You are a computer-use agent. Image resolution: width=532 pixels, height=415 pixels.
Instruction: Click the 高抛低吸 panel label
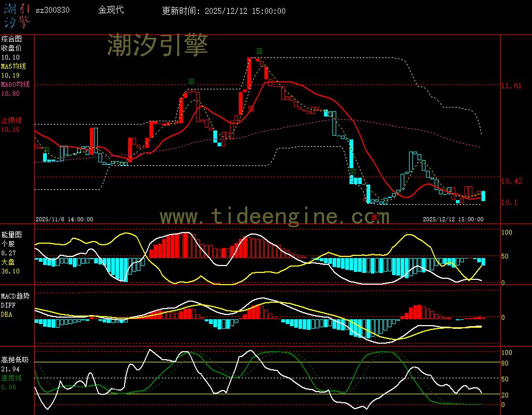[x=14, y=360]
